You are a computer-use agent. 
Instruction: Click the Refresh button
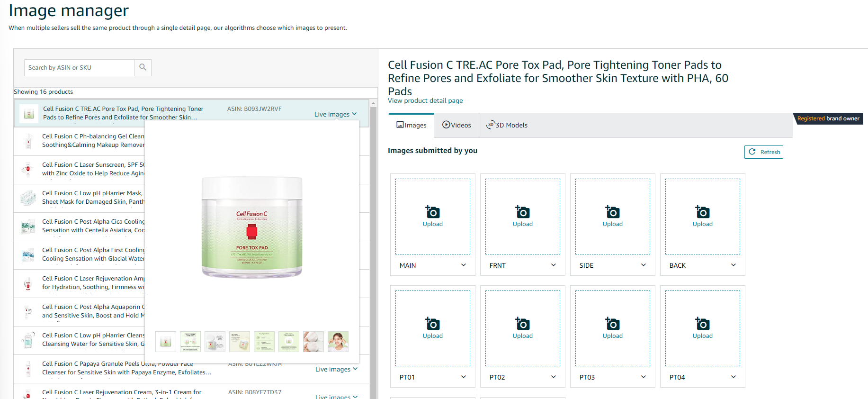point(764,152)
